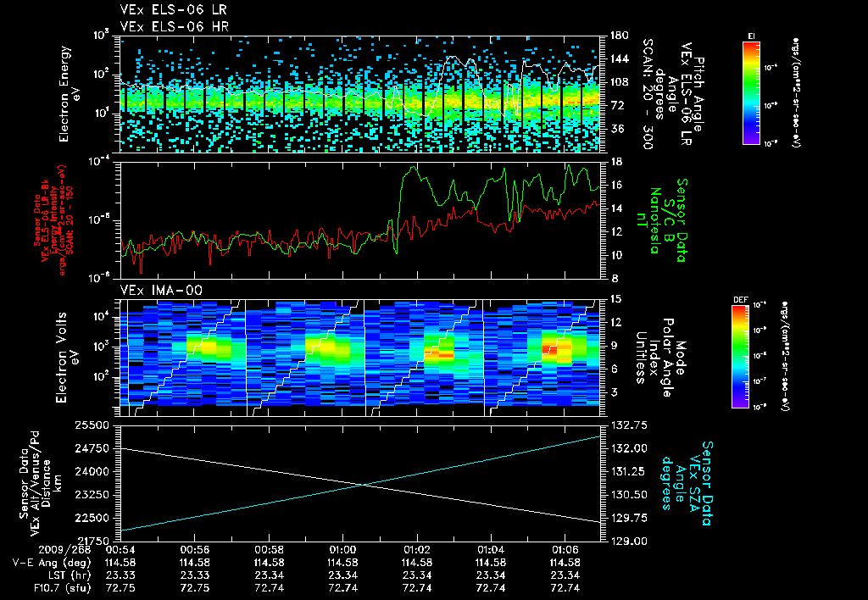Click the 16 nT tick value
The height and width of the screenshot is (600, 868).
[615, 185]
